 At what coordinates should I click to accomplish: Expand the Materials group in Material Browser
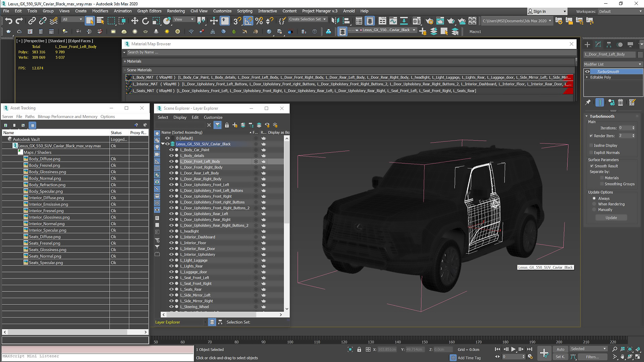coord(125,61)
